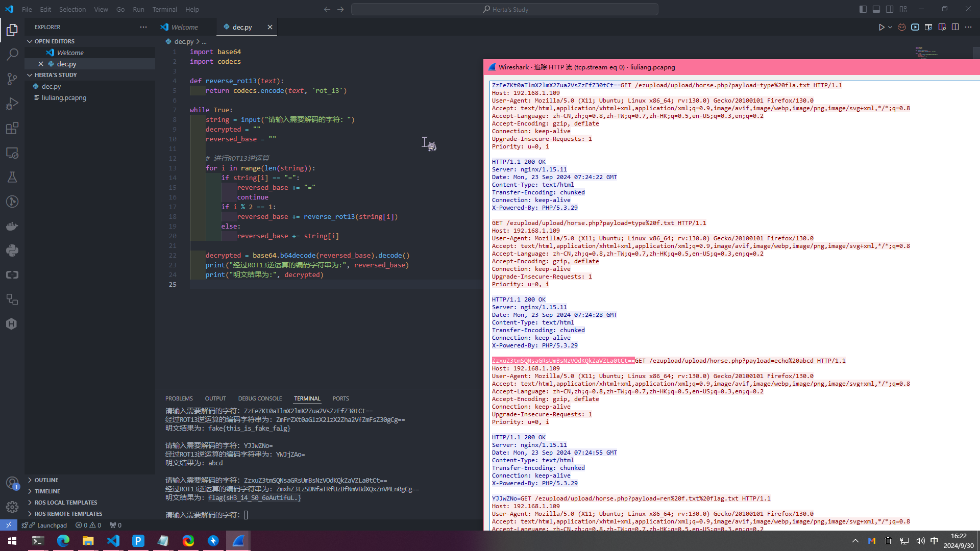Collapse the Open Editors section
This screenshot has width=980, height=551.
point(54,41)
